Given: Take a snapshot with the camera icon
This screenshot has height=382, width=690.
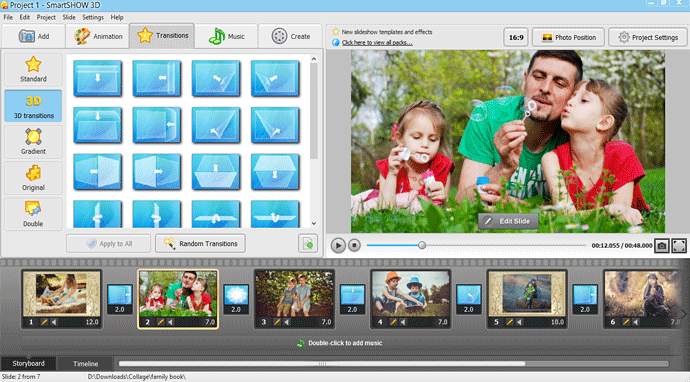Looking at the screenshot, I should pyautogui.click(x=662, y=246).
